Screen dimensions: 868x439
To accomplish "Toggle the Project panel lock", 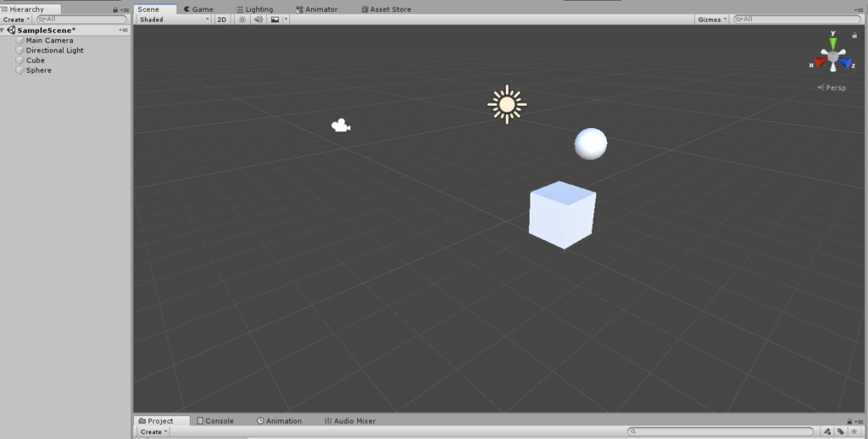I will [849, 422].
